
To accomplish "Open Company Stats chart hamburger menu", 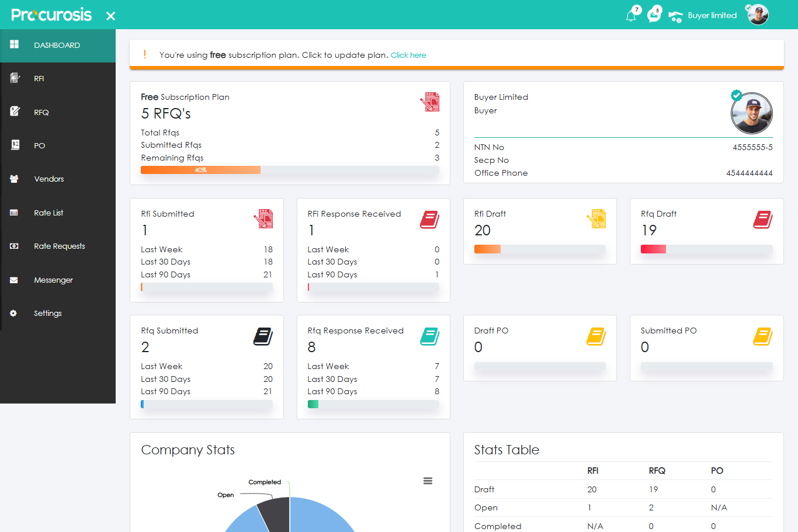I will point(428,481).
